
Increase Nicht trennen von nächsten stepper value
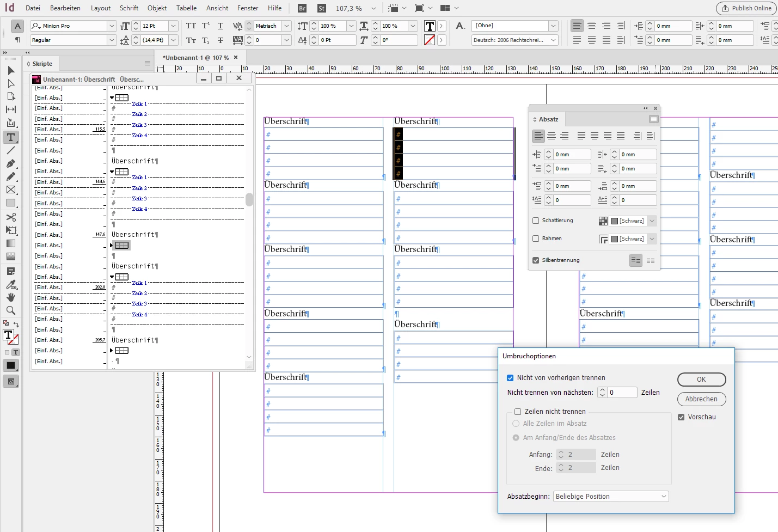tap(602, 390)
